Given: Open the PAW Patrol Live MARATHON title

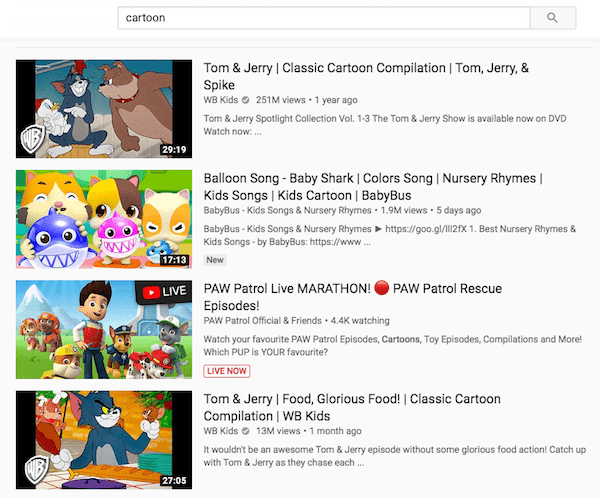Looking at the screenshot, I should tap(352, 288).
